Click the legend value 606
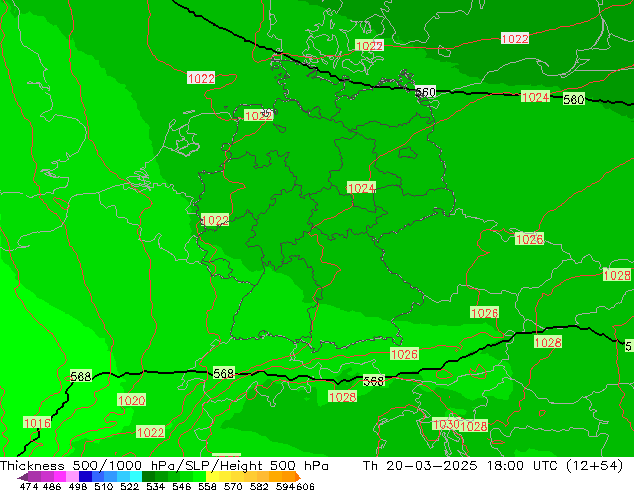The height and width of the screenshot is (490, 634). pos(305,486)
